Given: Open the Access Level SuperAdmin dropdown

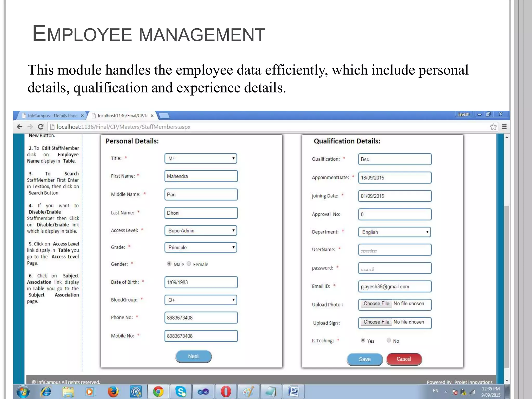Looking at the screenshot, I should tap(201, 230).
